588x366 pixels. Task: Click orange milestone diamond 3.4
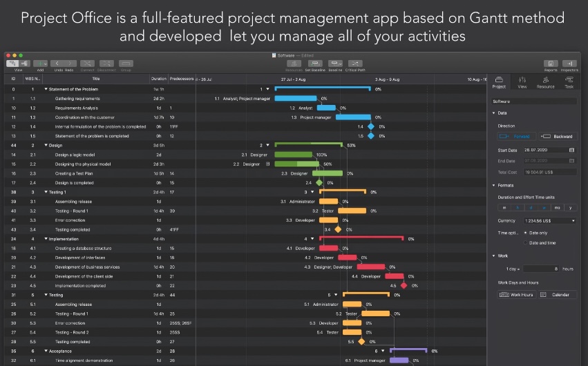click(x=338, y=229)
